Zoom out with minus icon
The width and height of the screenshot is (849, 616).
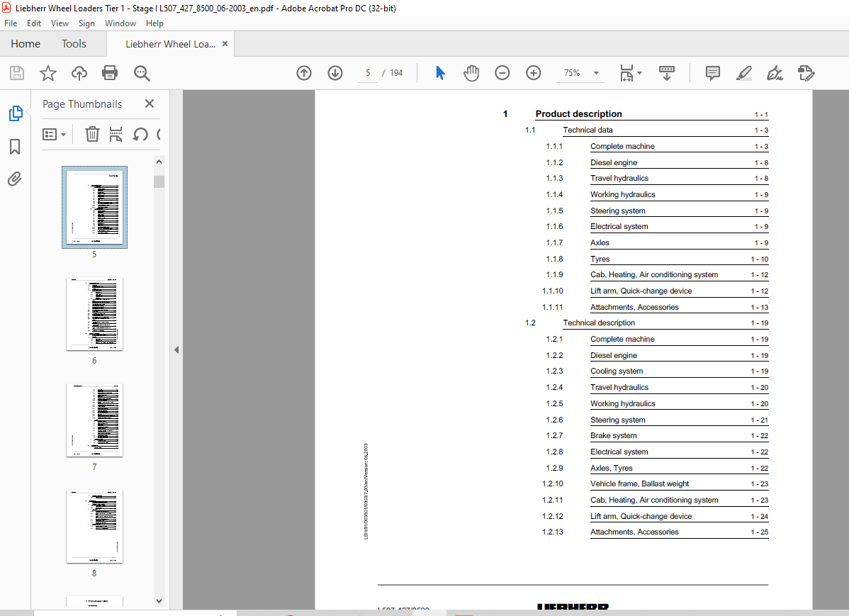point(502,72)
